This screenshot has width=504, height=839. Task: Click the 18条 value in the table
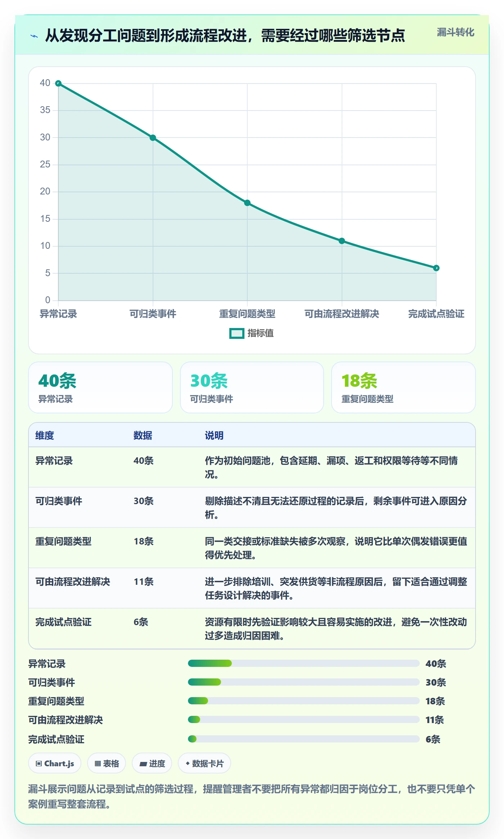(x=144, y=541)
